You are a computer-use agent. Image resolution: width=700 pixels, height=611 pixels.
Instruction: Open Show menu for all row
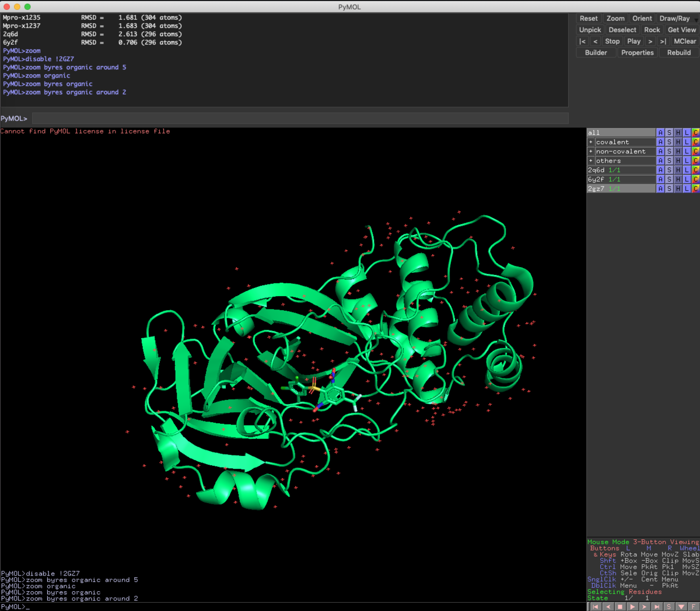point(669,133)
